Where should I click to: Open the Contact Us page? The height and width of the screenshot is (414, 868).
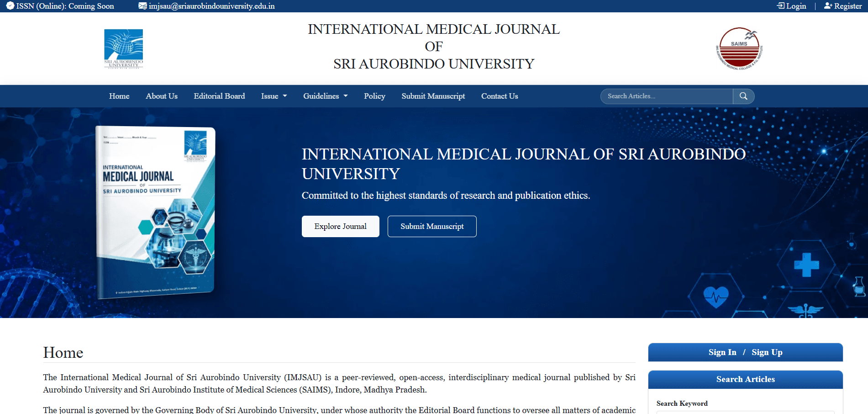click(500, 96)
